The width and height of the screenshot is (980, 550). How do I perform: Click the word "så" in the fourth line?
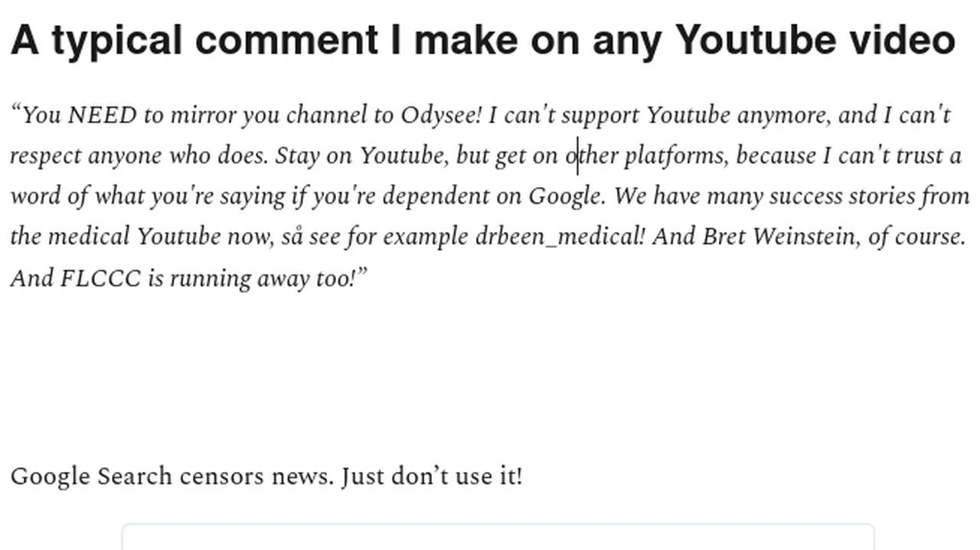(292, 237)
